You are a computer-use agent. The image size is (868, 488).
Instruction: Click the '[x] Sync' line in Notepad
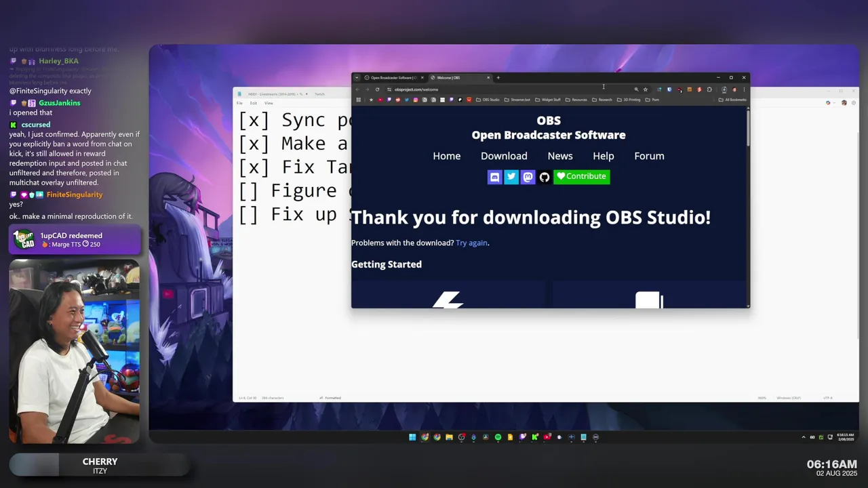pos(294,120)
